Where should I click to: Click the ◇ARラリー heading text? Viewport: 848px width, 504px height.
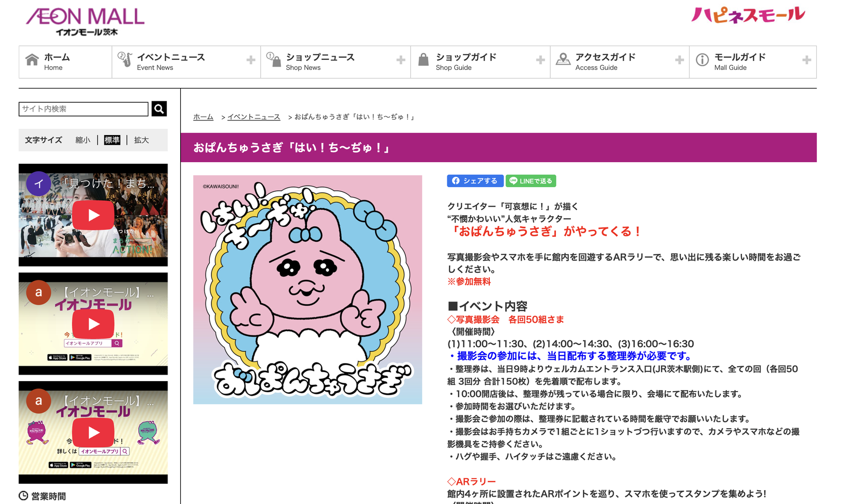(472, 482)
